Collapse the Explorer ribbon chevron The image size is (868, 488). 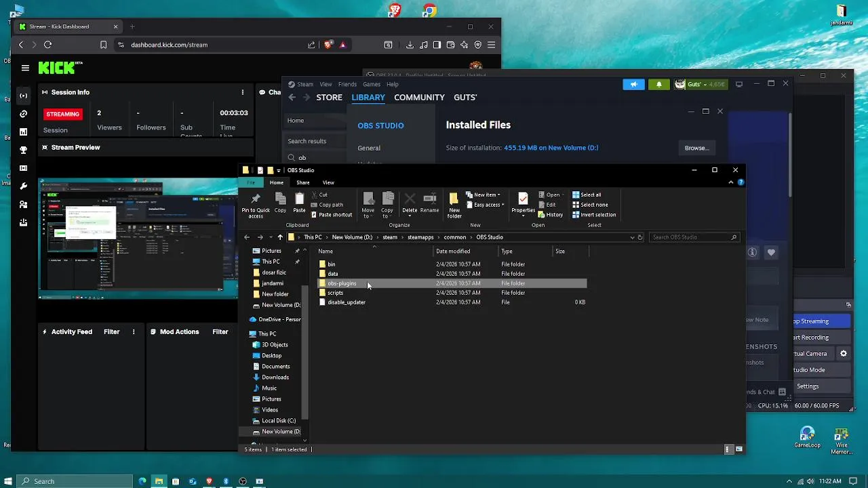coord(730,182)
